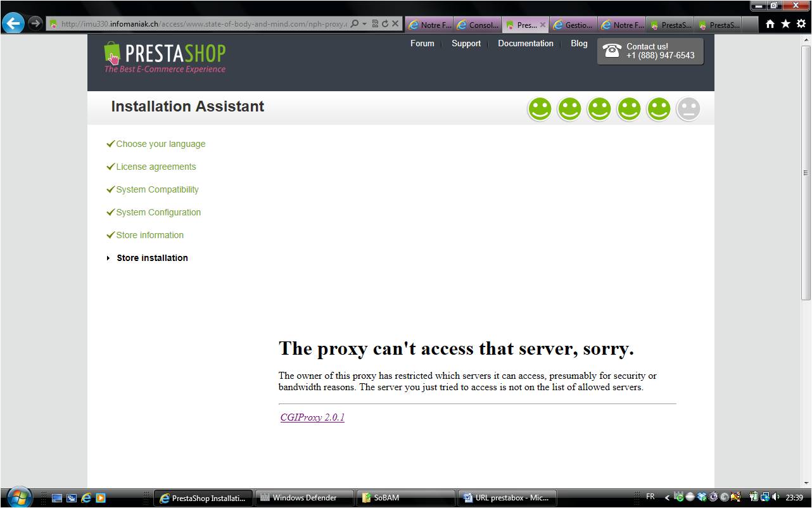Viewport: 812px width, 508px height.
Task: Click the stop loading X icon
Action: 395,24
